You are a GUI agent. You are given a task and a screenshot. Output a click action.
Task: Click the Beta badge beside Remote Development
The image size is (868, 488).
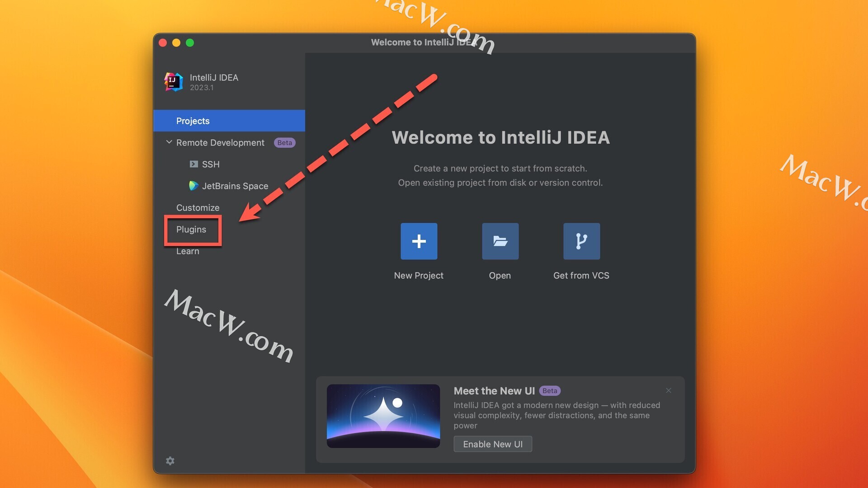click(284, 142)
